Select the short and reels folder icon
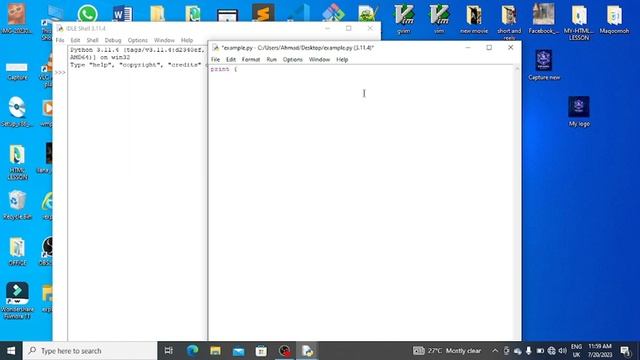The width and height of the screenshot is (640, 360). pos(509,21)
